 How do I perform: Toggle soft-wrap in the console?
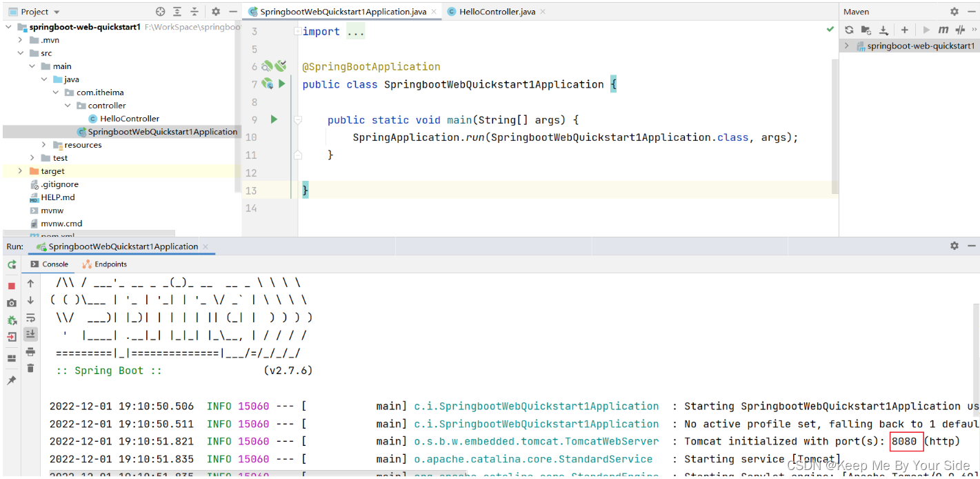[30, 317]
